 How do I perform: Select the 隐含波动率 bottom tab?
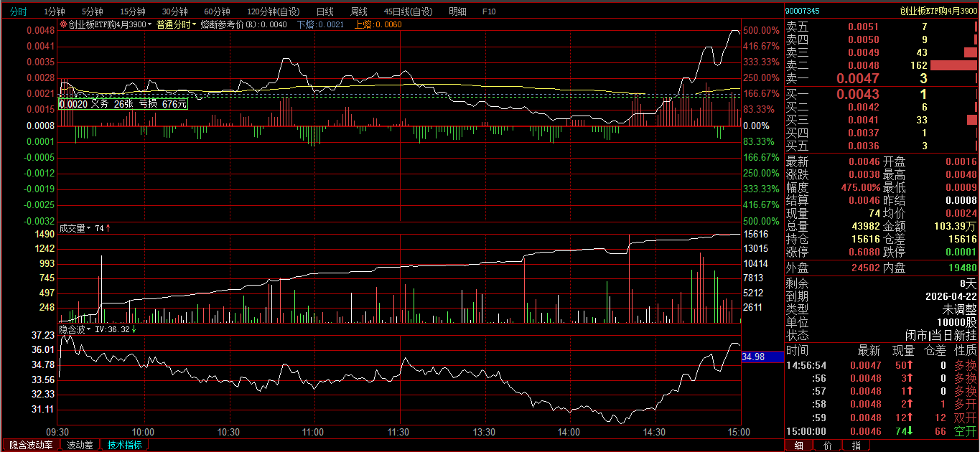(x=30, y=445)
